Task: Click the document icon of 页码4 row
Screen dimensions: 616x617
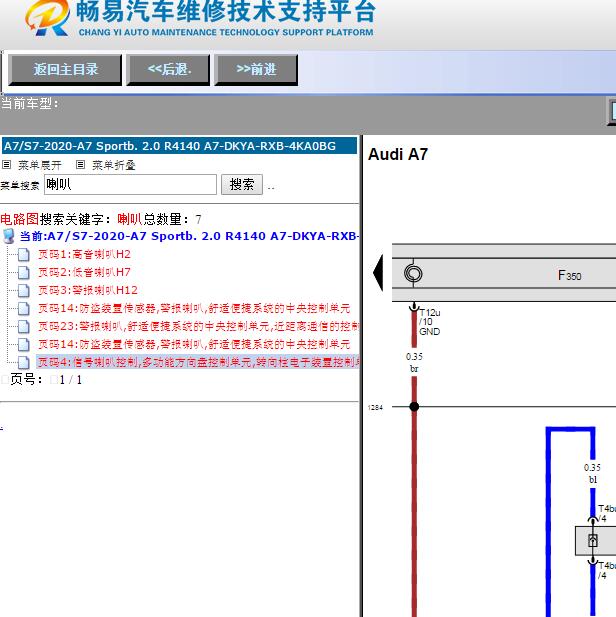Action: [24, 362]
